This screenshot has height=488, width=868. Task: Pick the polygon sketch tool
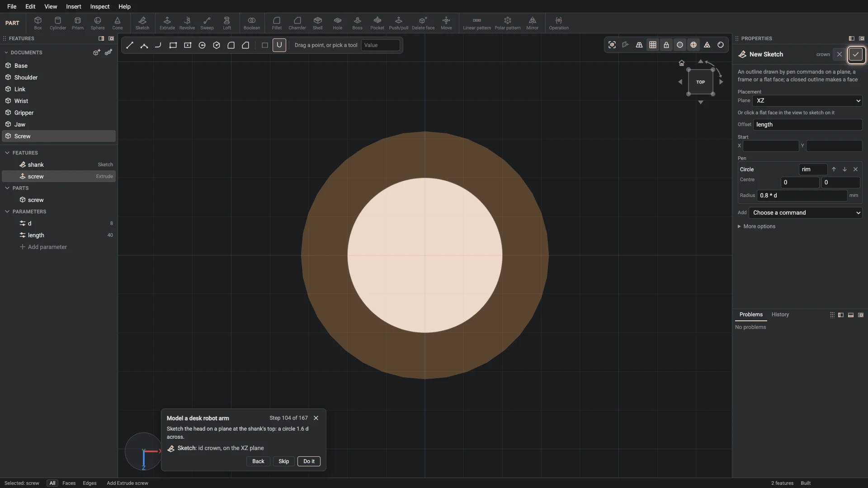pyautogui.click(x=217, y=45)
